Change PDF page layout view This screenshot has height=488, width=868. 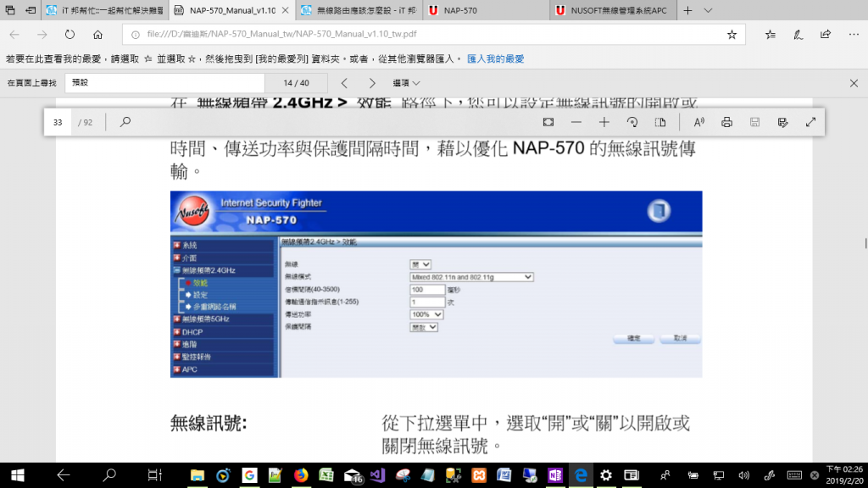click(x=659, y=122)
